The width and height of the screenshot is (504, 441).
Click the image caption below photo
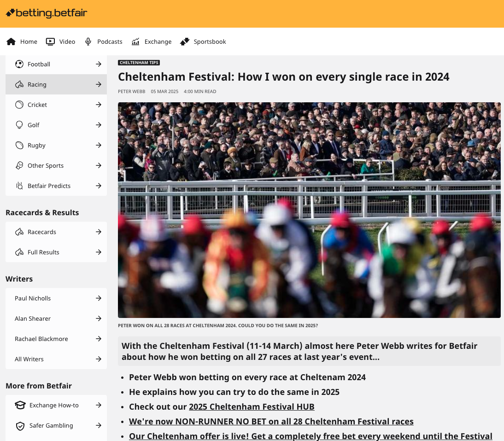tap(218, 325)
